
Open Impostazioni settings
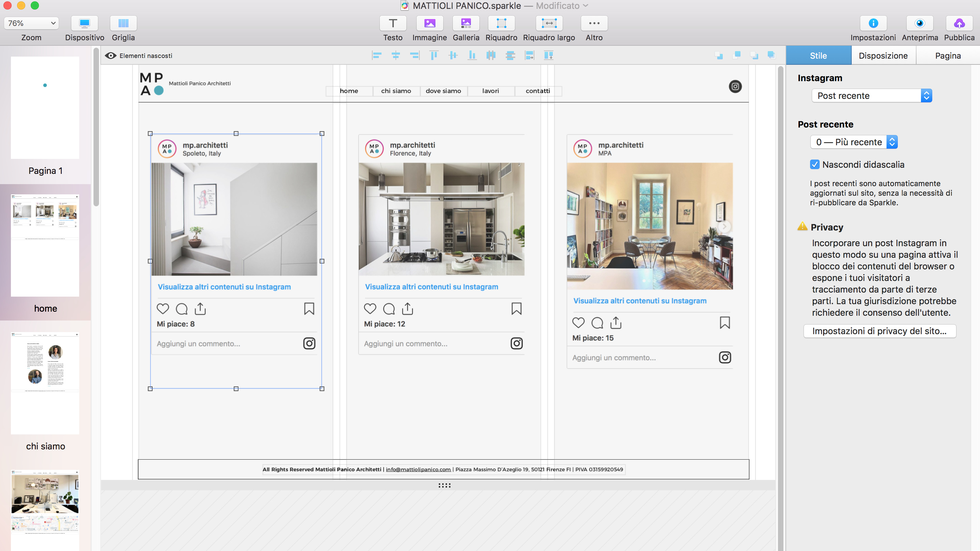click(x=873, y=23)
